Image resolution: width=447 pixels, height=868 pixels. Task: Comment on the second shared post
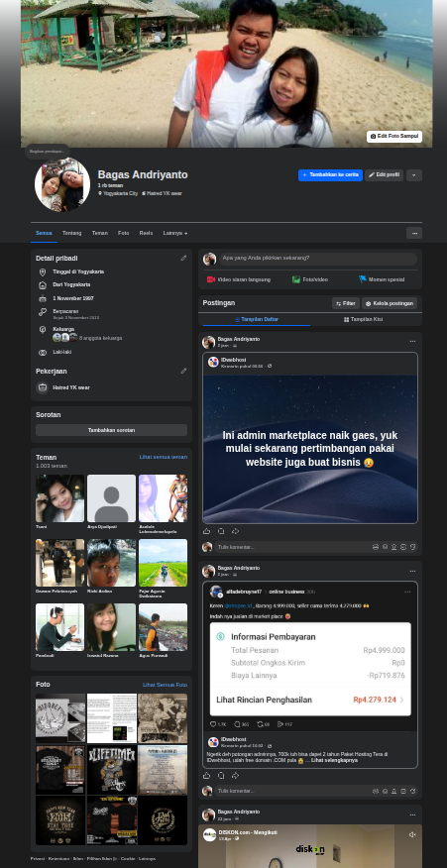tap(221, 776)
